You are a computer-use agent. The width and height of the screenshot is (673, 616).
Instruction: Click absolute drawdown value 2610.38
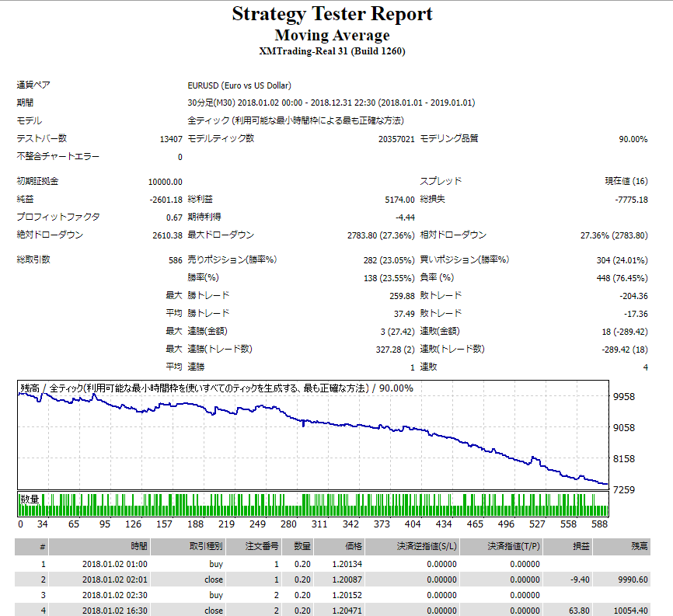(167, 235)
